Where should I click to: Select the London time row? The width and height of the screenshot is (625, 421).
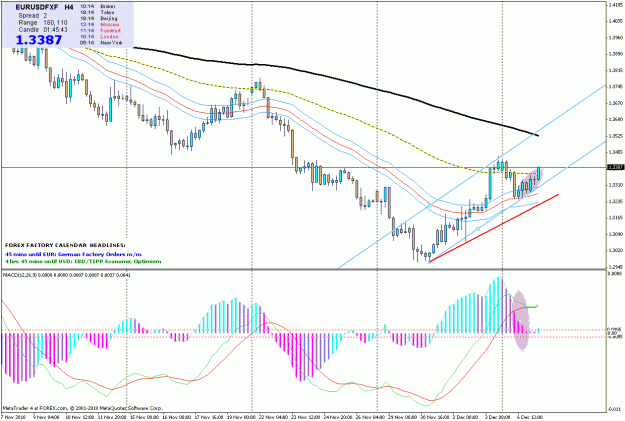[x=99, y=37]
